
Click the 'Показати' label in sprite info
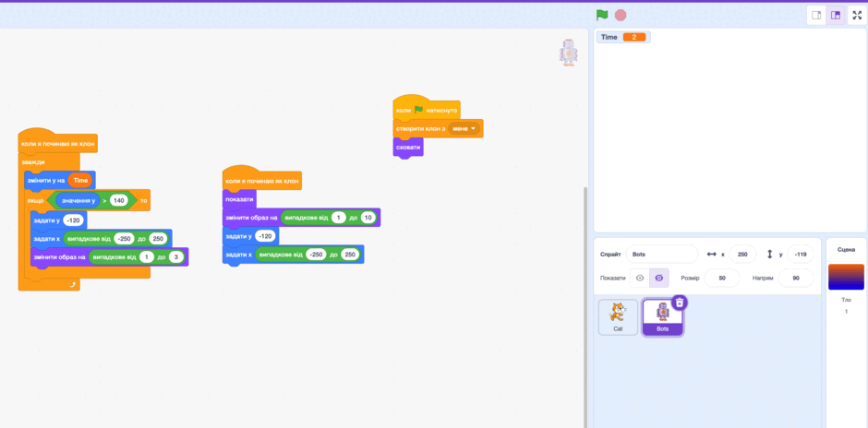[x=611, y=279]
